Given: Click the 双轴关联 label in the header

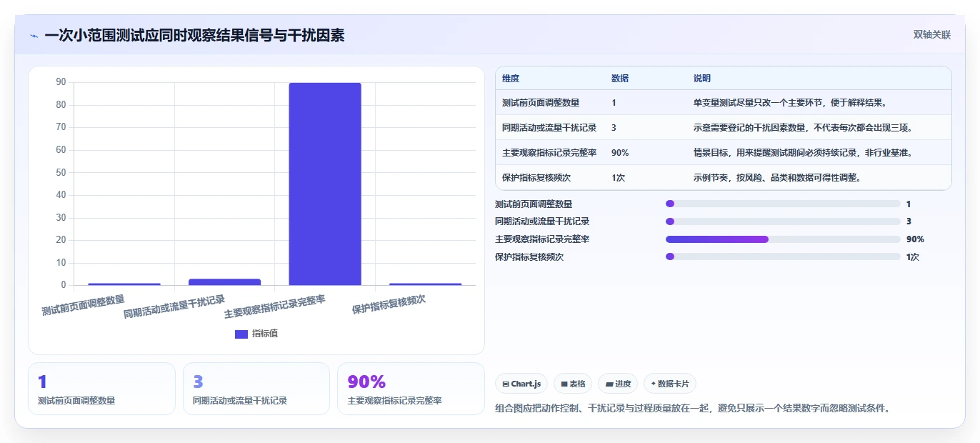Looking at the screenshot, I should 932,34.
